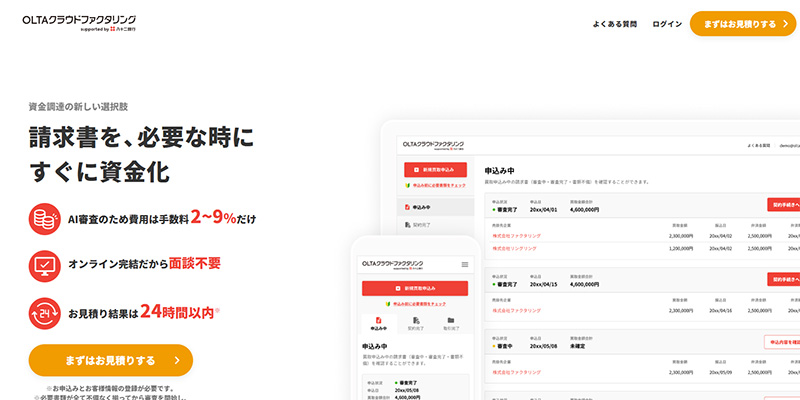Open 申込み前に必要書類をチェック link in desktop mockup
The width and height of the screenshot is (800, 400).
(x=439, y=185)
